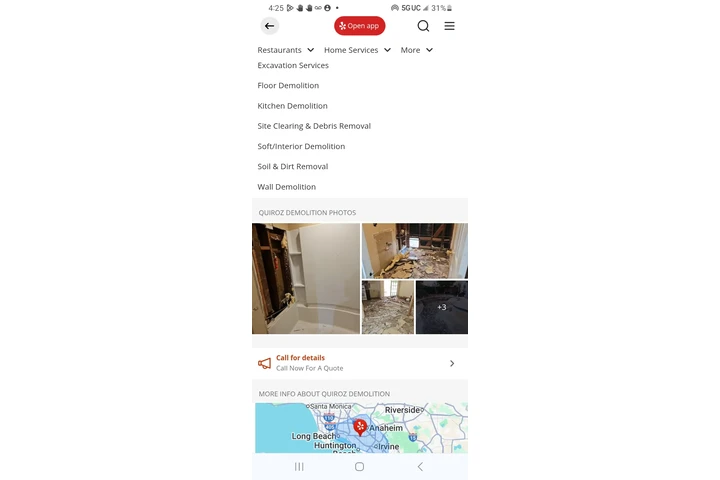Tap the megaphone icon beside Call for details
This screenshot has height=480, width=720.
click(264, 363)
